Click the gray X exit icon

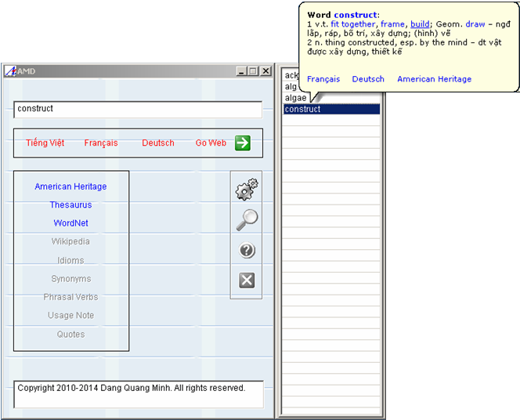[247, 281]
